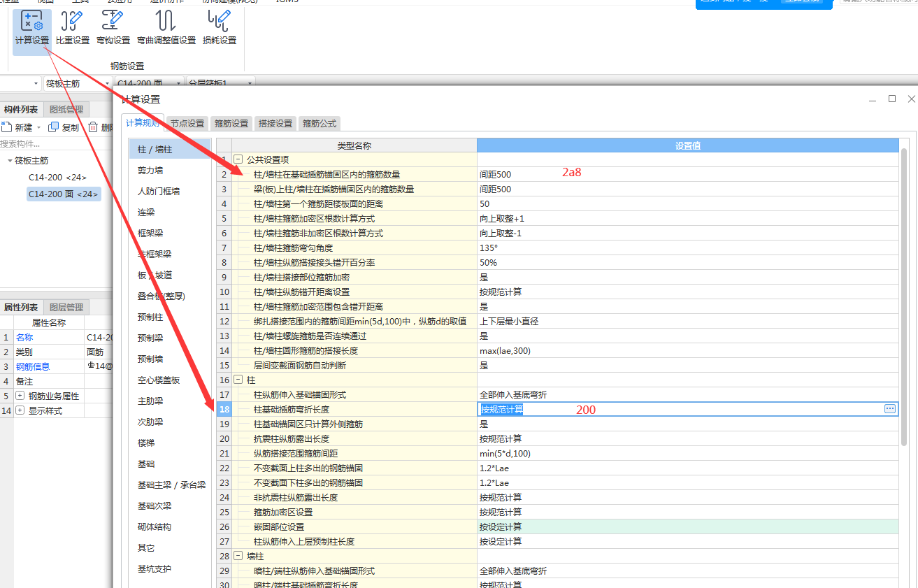Maximize the 计算设置 dialog
This screenshot has height=588, width=918.
(x=892, y=99)
